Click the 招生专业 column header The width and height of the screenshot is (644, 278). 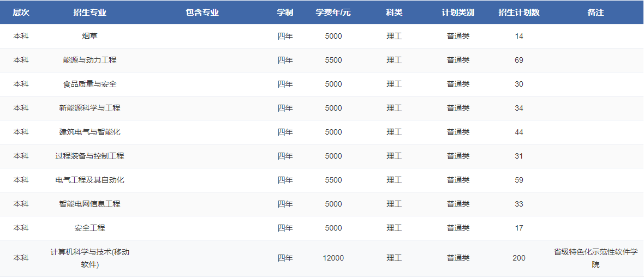tap(90, 13)
